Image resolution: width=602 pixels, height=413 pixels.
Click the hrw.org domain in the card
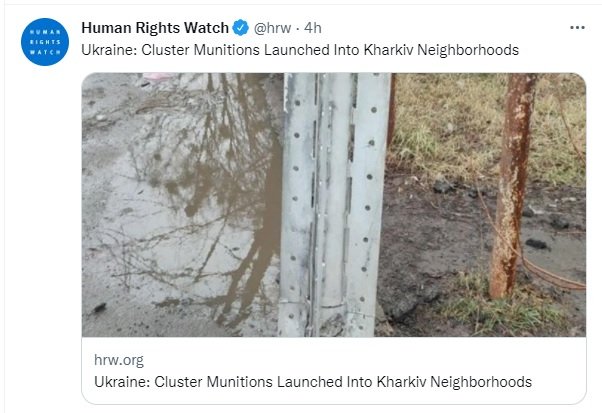click(x=119, y=360)
